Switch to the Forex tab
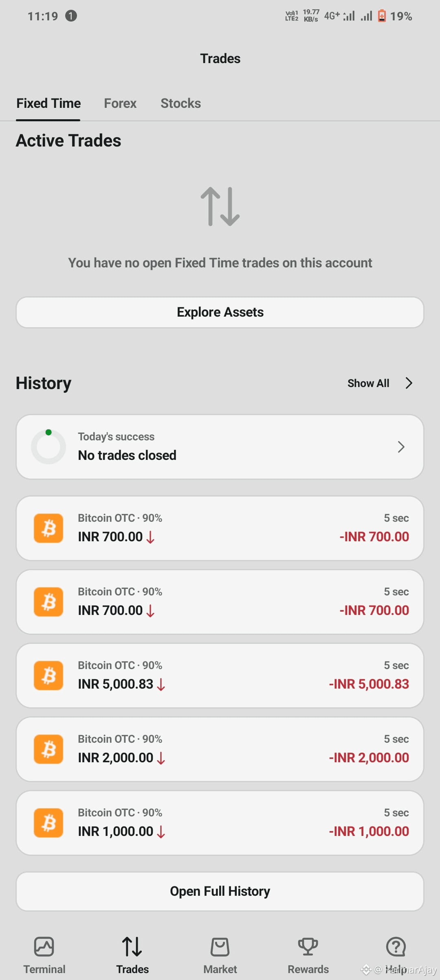The image size is (440, 980). 120,103
